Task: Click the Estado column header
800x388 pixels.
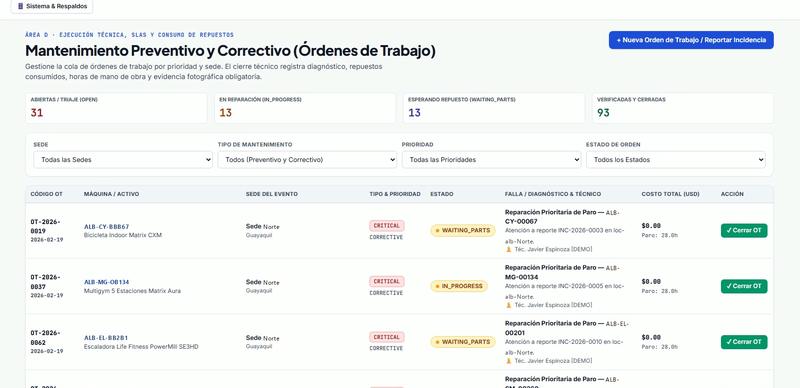Action: tap(442, 194)
